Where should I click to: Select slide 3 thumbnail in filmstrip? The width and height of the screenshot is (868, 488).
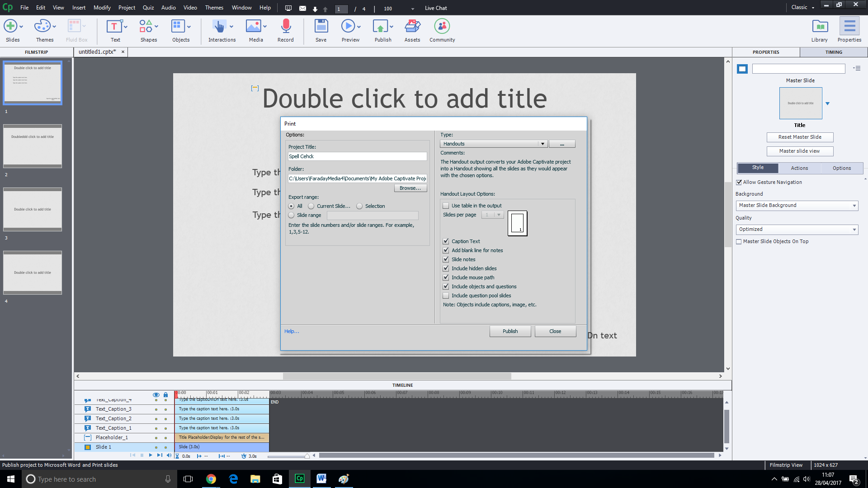coord(33,210)
